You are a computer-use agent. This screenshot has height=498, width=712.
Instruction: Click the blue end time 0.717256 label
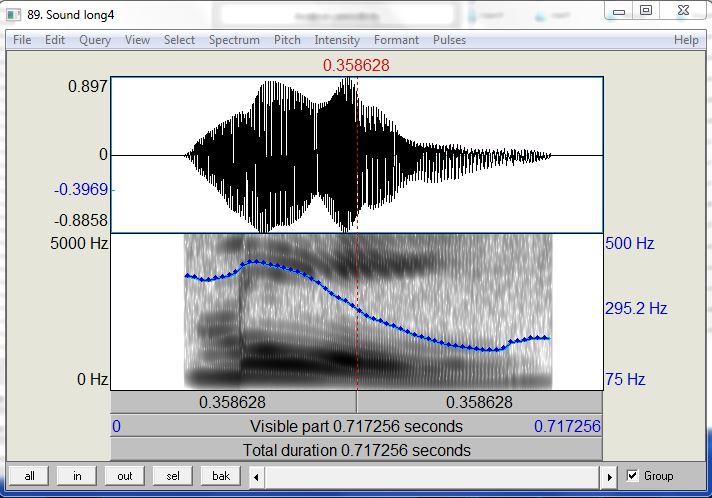567,426
